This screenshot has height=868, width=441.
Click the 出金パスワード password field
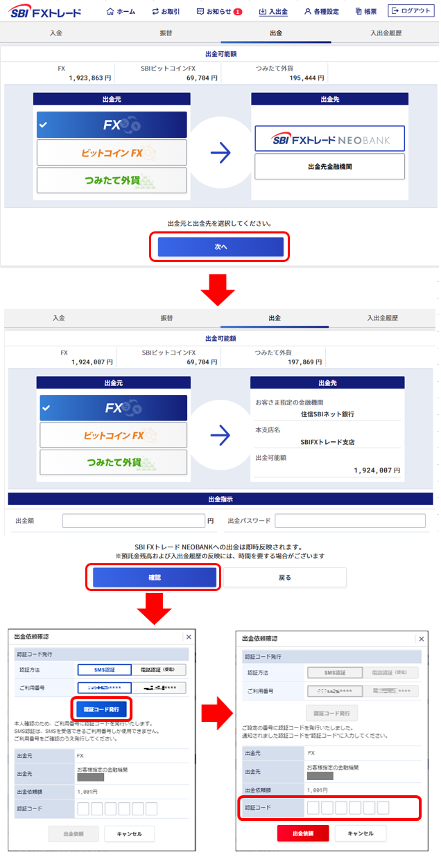pyautogui.click(x=350, y=520)
